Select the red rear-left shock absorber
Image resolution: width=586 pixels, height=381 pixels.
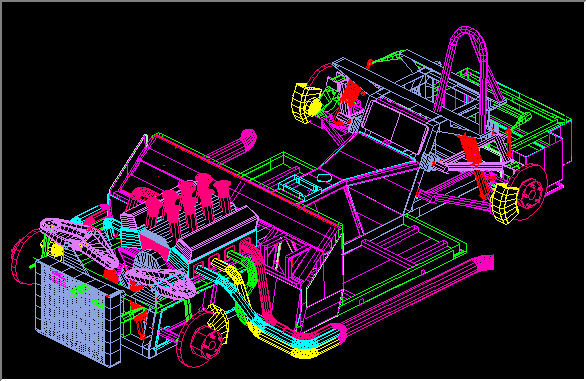click(349, 96)
